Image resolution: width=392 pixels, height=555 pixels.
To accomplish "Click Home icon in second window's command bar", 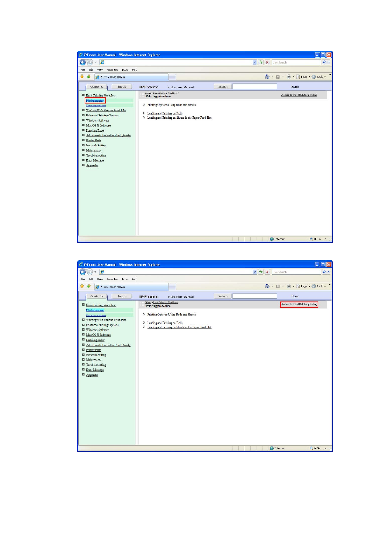I will click(267, 287).
